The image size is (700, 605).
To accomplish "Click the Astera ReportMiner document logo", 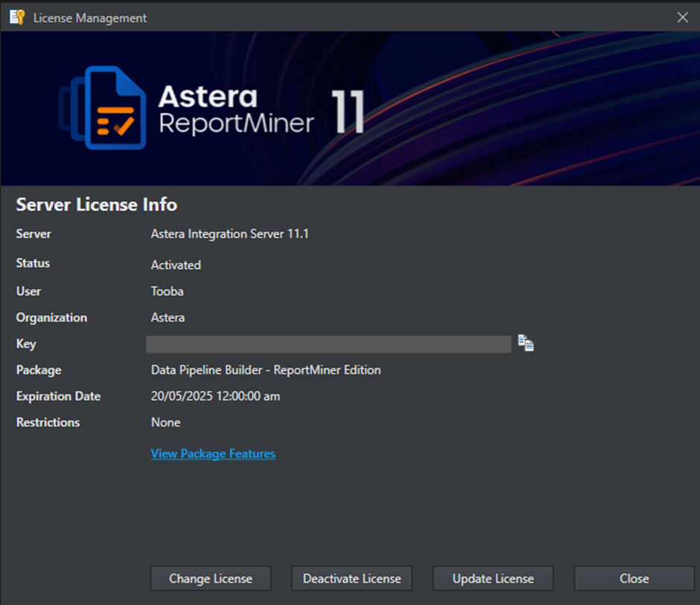I will [x=103, y=107].
